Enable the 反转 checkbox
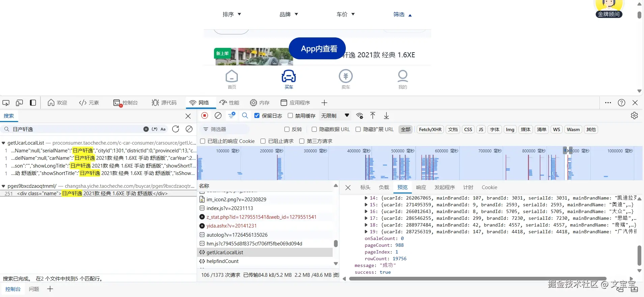This screenshot has height=297, width=644. (287, 129)
